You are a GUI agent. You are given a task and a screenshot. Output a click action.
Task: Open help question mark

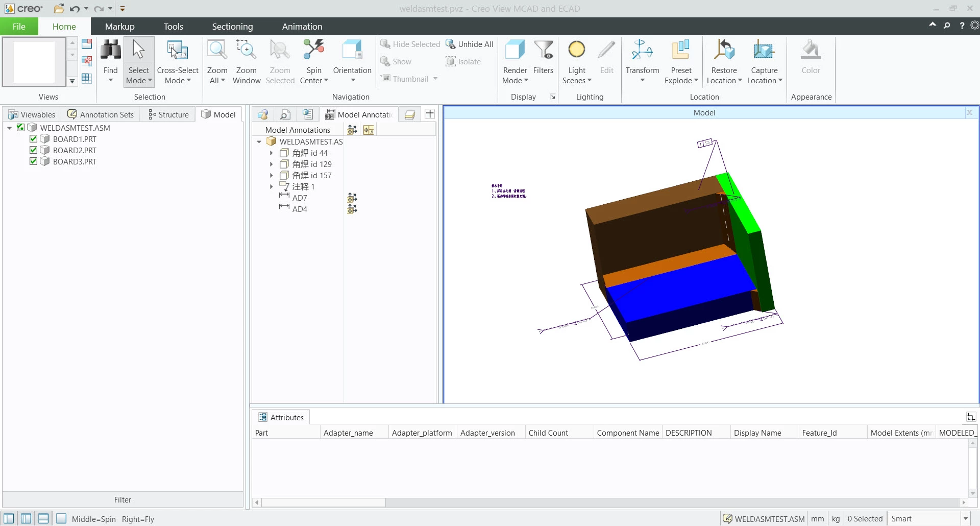[x=962, y=26]
